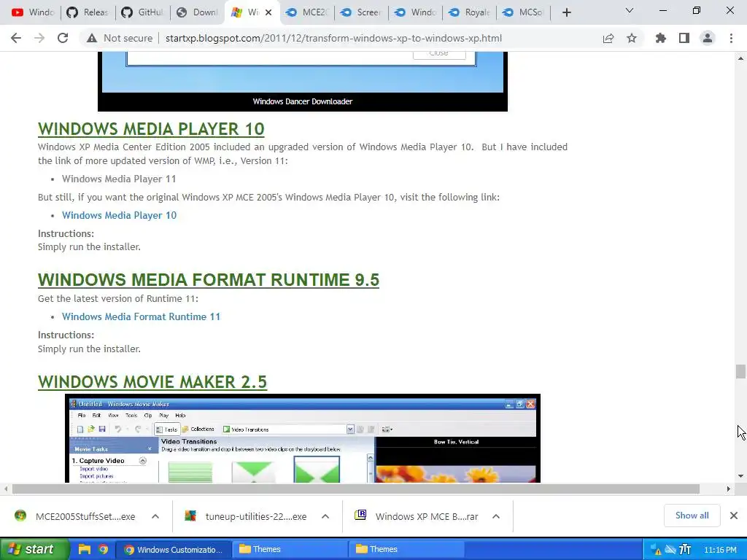Switch to the MCE20 tab
The height and width of the screenshot is (560, 747).
pos(308,12)
